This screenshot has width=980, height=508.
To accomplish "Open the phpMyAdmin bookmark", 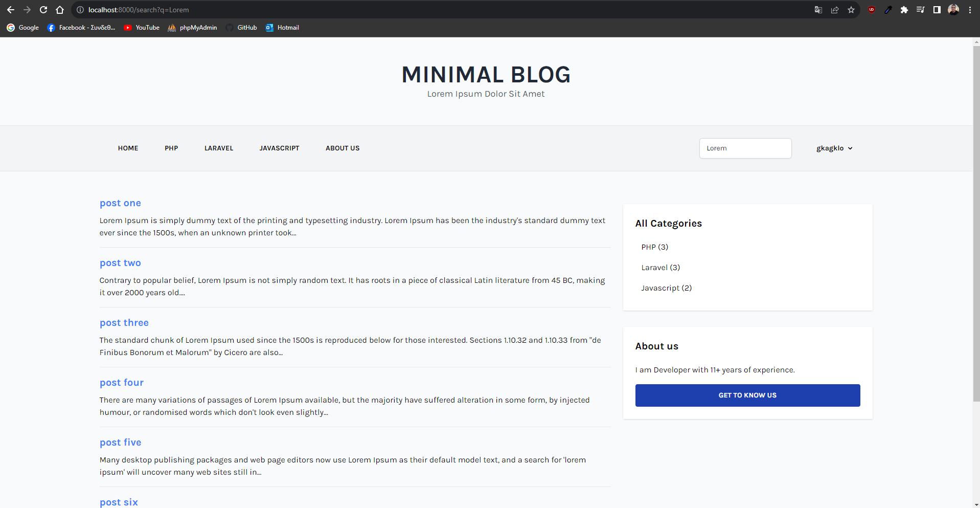I will click(x=192, y=28).
